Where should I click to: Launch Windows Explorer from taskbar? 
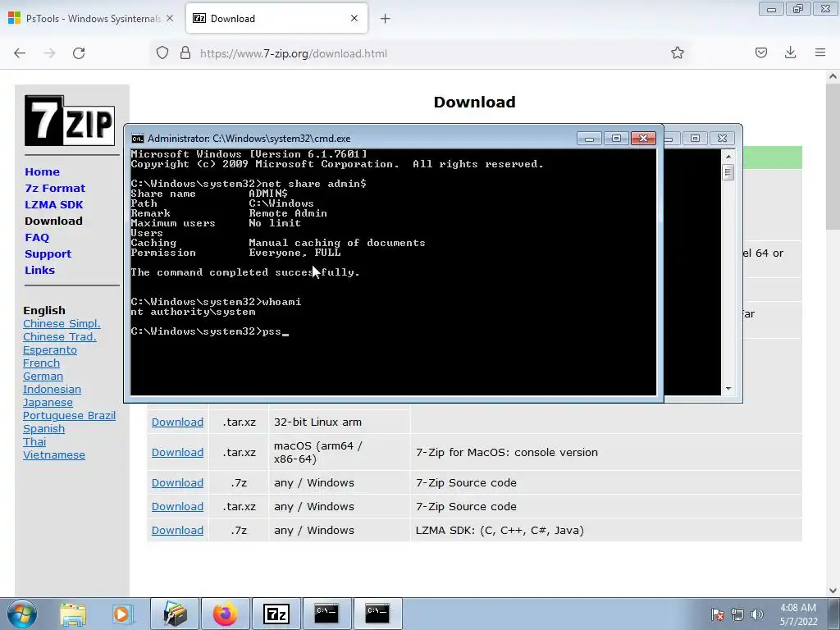click(x=73, y=614)
